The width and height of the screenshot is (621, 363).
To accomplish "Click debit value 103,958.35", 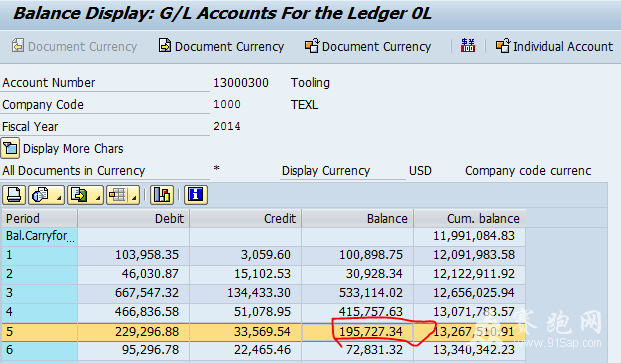I will 147,255.
